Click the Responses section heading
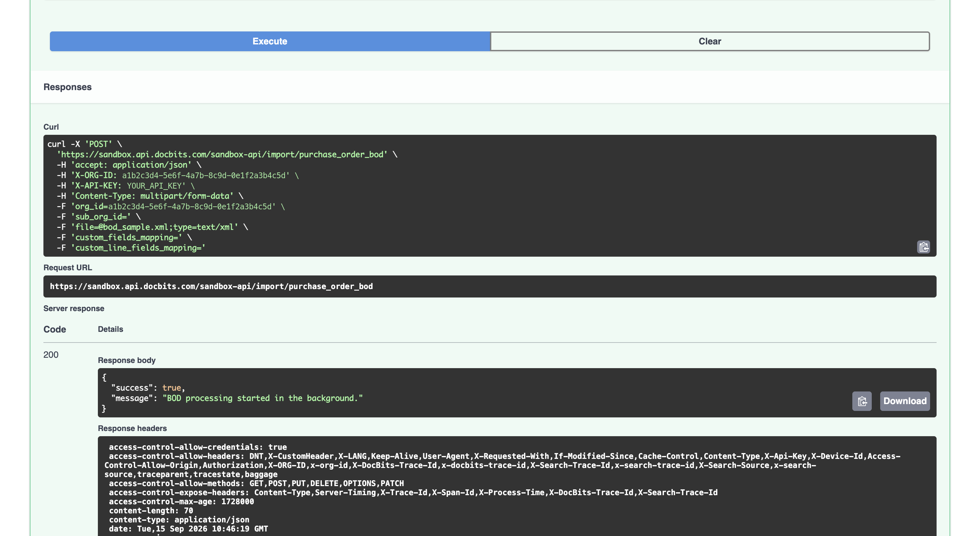Image resolution: width=980 pixels, height=536 pixels. click(67, 87)
